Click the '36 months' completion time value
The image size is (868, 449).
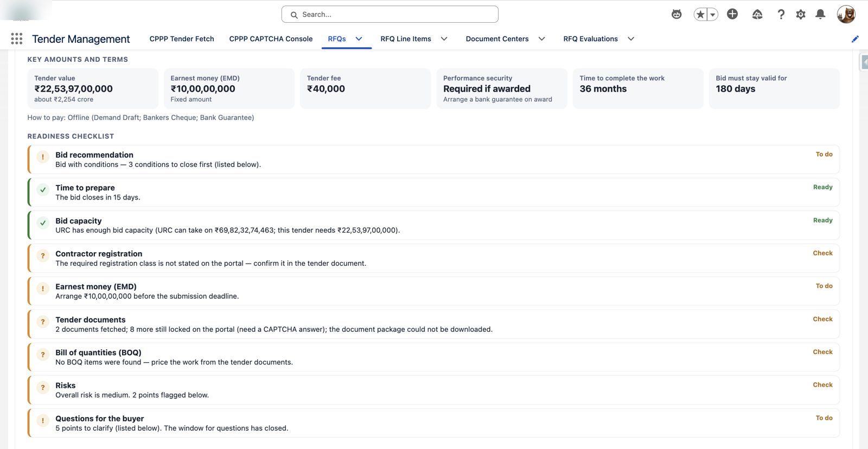click(x=603, y=88)
